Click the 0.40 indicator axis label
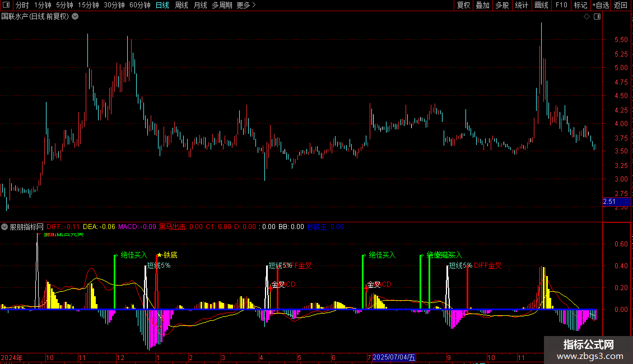The image size is (633, 364). 621,266
